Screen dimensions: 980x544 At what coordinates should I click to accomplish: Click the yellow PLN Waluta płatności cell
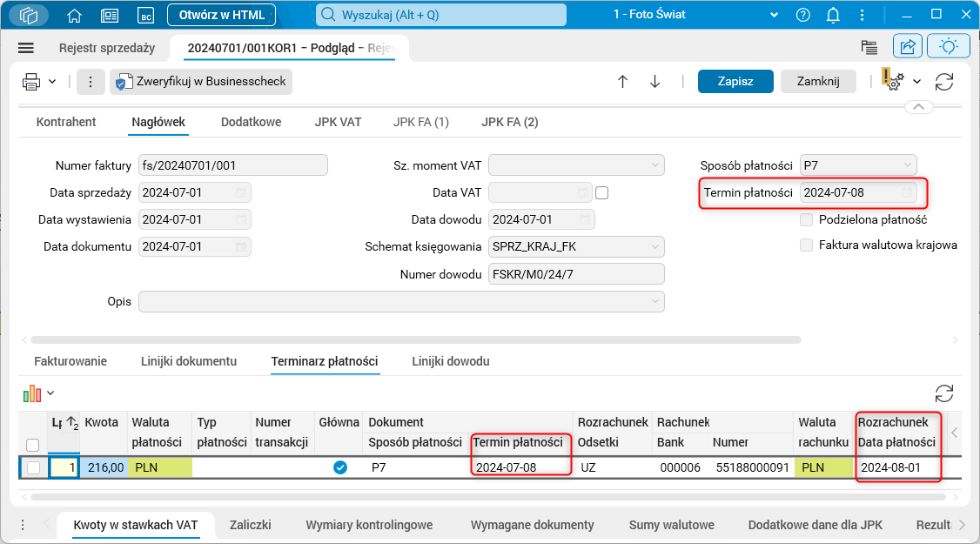tap(160, 467)
